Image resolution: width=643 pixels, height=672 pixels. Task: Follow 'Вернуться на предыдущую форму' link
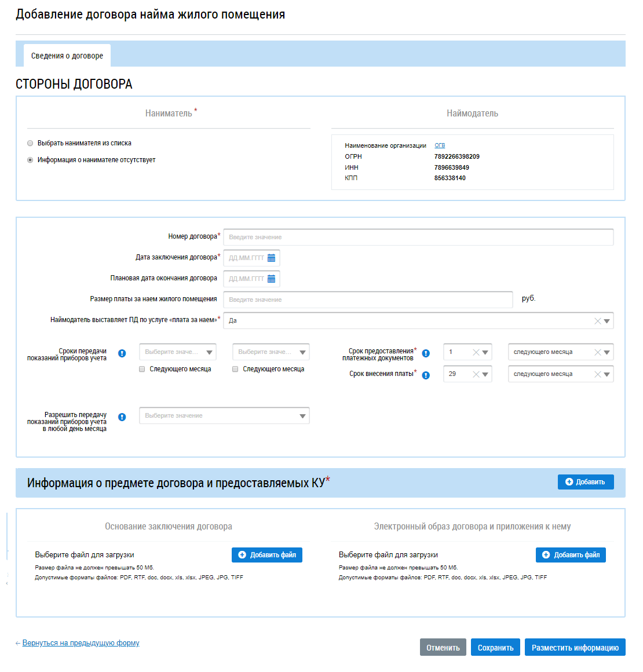point(81,643)
